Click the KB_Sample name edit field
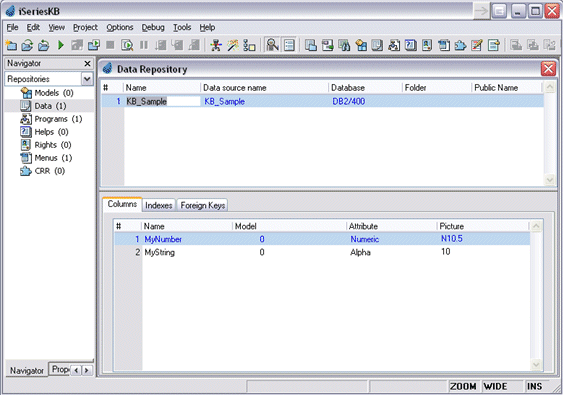This screenshot has width=563, height=395. pos(162,101)
